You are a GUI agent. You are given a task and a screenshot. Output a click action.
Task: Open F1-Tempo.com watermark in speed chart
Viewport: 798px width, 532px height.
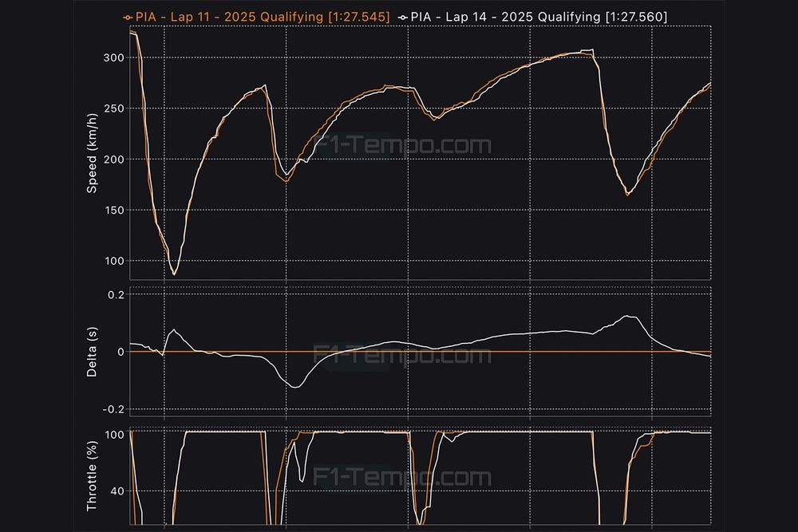point(401,146)
